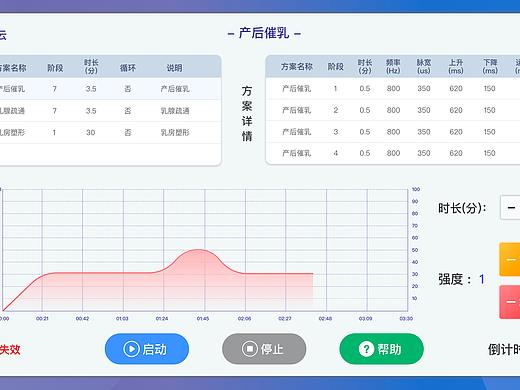The height and width of the screenshot is (390, 520).
Task: Click the 强度 value 1
Action: [x=482, y=279]
